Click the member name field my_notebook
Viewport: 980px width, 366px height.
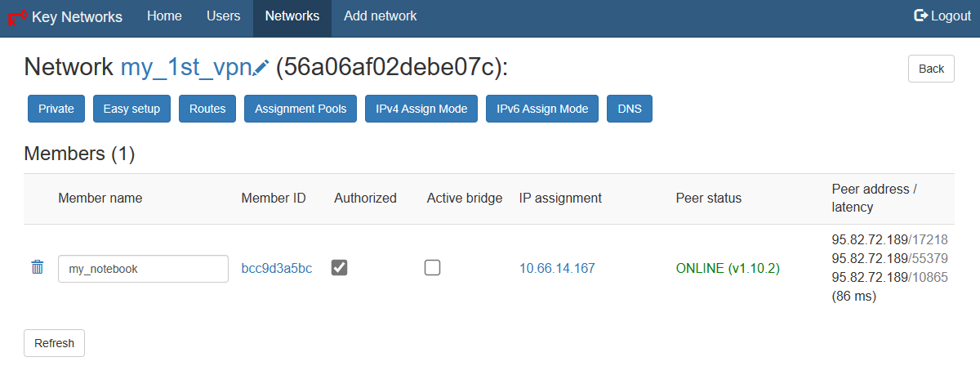click(143, 268)
